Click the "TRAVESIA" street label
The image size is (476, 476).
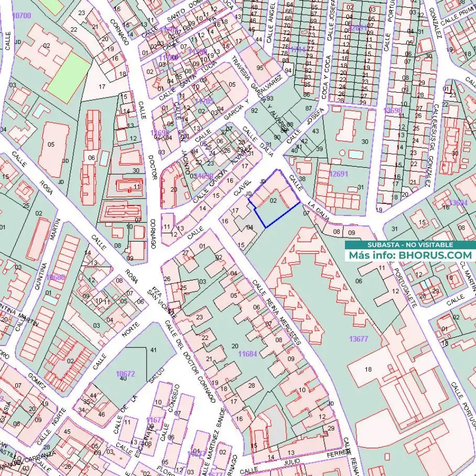pyautogui.click(x=240, y=69)
